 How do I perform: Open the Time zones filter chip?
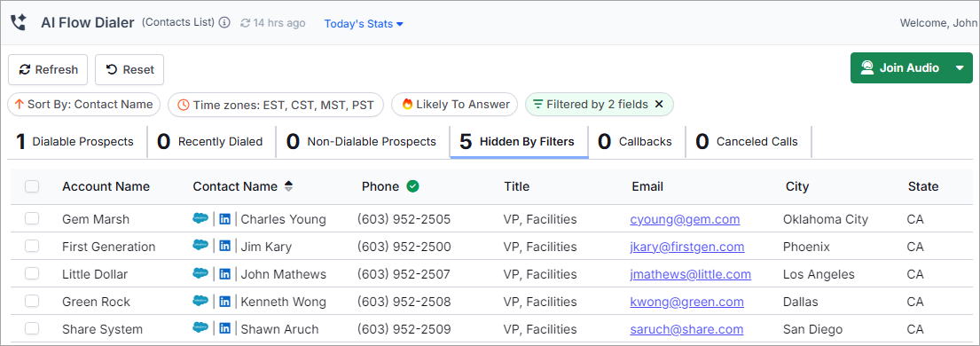(276, 105)
